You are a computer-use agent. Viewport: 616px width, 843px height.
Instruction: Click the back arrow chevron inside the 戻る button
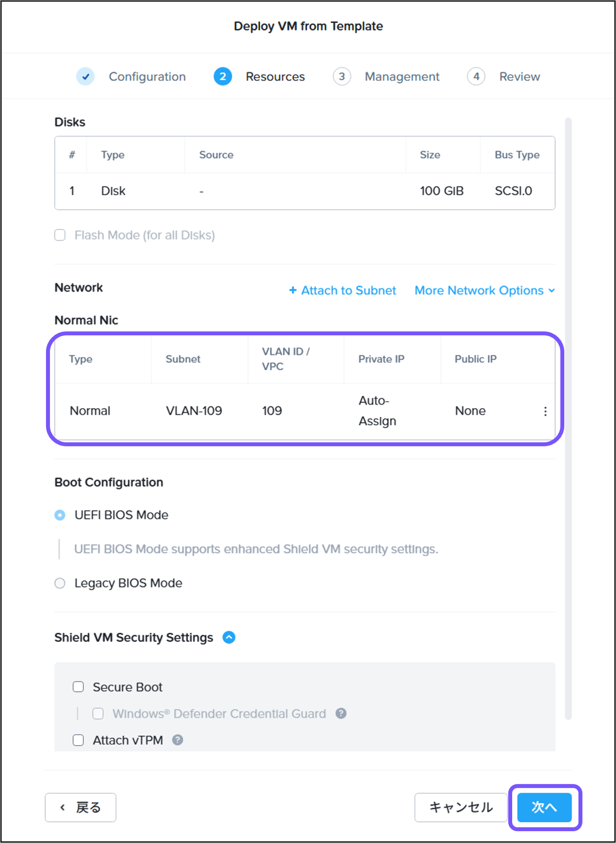(x=62, y=807)
